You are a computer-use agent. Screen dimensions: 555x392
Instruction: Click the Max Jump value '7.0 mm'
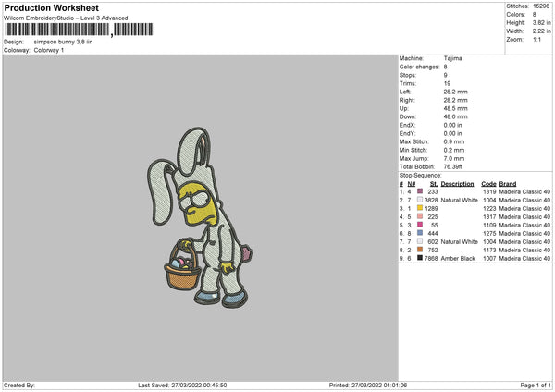454,158
